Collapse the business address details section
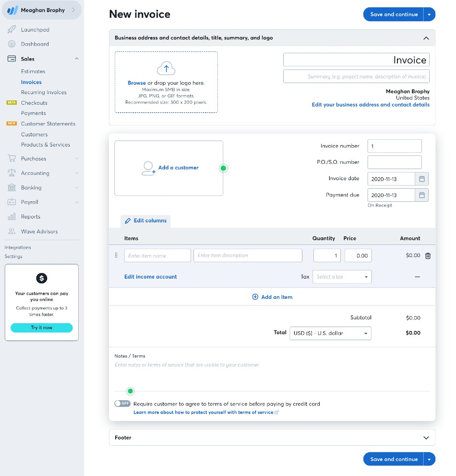 tap(426, 38)
